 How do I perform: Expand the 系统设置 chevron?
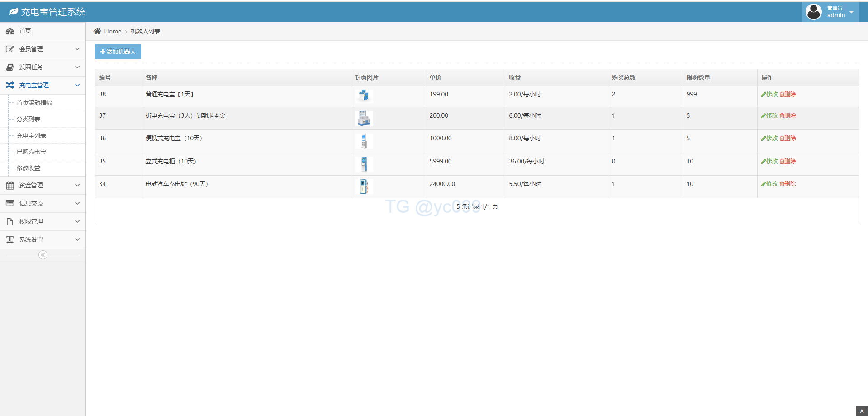(77, 239)
